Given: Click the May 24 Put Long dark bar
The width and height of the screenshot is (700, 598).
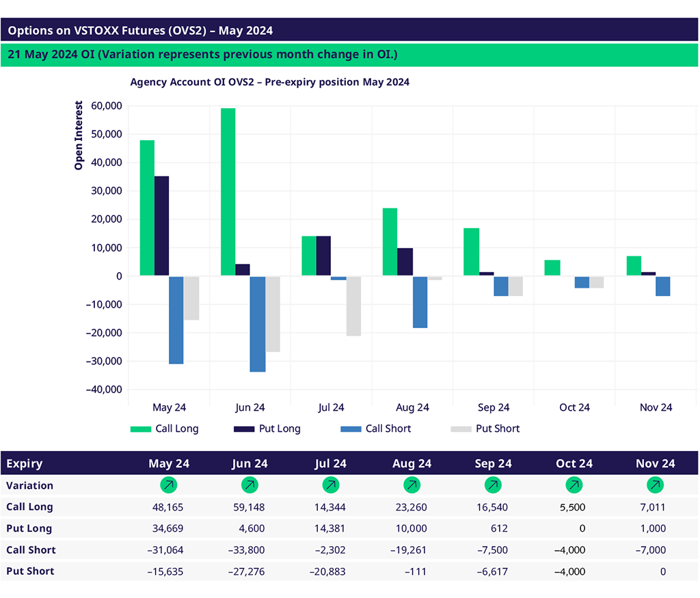Looking at the screenshot, I should pyautogui.click(x=161, y=226).
